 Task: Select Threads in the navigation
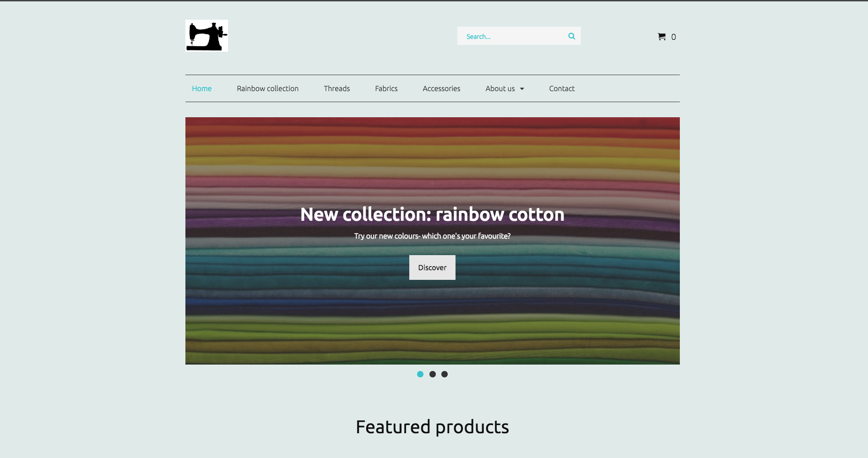[x=336, y=88]
